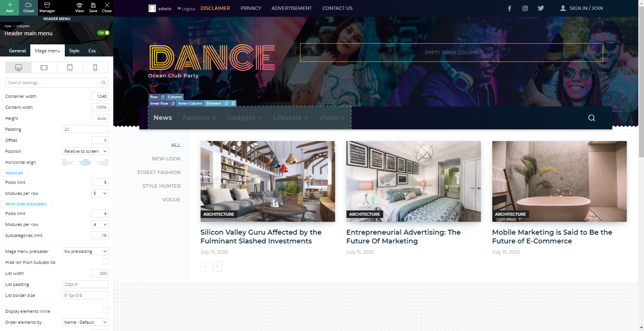Open the Gadgets menu item
This screenshot has height=331, width=644.
(x=244, y=118)
